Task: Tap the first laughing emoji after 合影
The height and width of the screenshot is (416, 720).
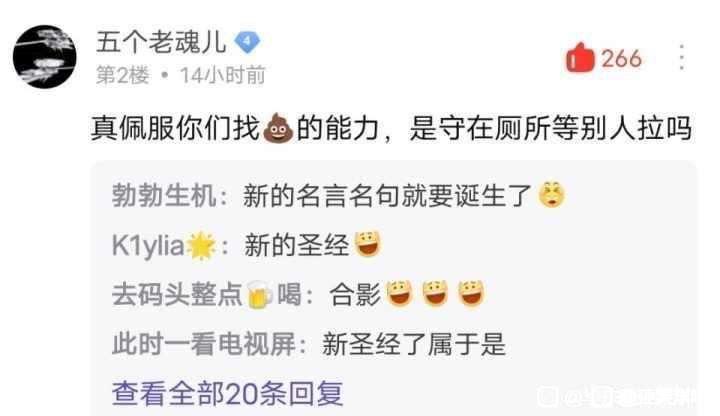Action: tap(399, 293)
